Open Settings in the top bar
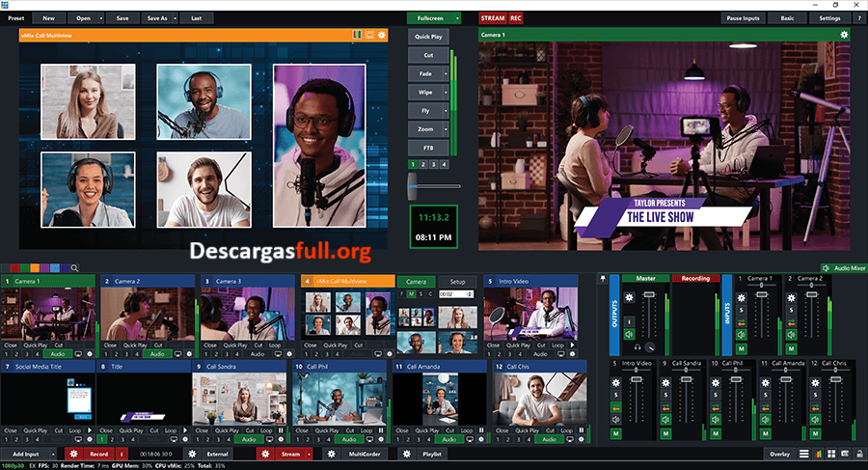 tap(829, 18)
